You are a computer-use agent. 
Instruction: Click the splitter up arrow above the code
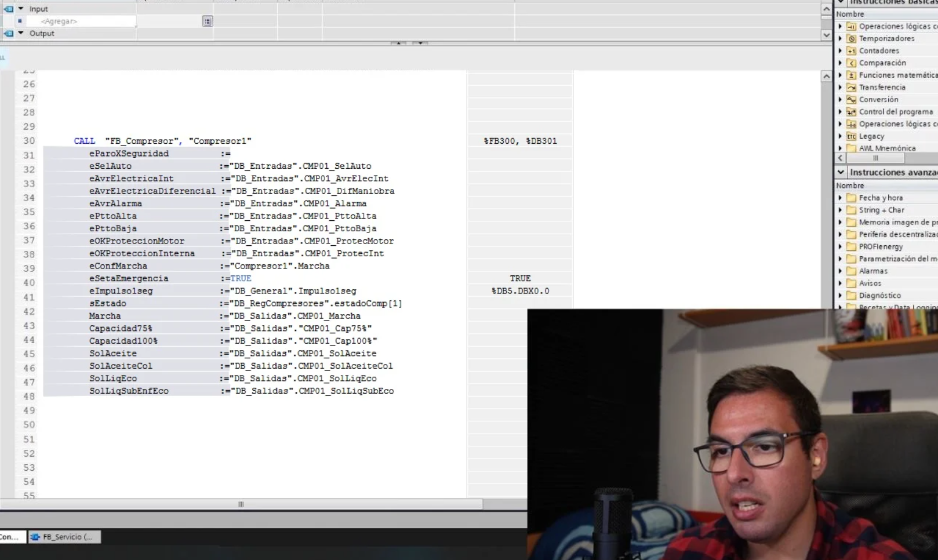point(398,43)
